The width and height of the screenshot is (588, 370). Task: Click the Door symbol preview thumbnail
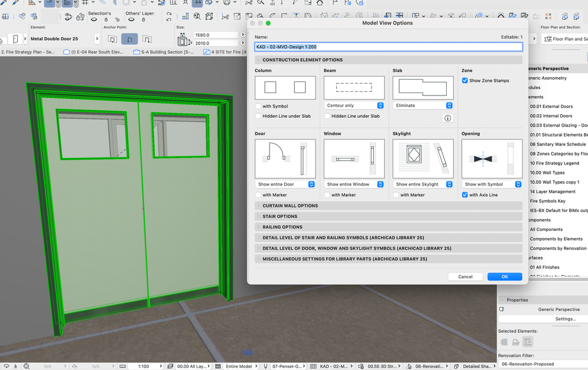tap(285, 159)
